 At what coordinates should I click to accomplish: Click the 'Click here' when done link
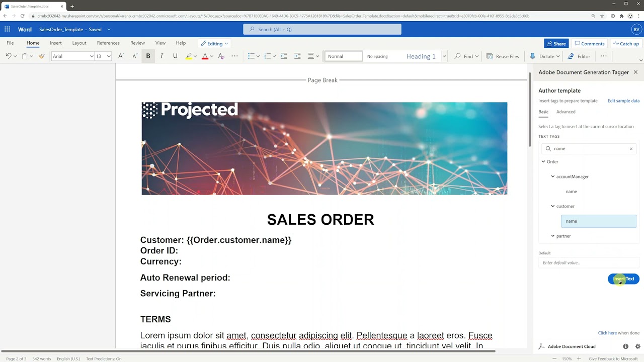(607, 333)
